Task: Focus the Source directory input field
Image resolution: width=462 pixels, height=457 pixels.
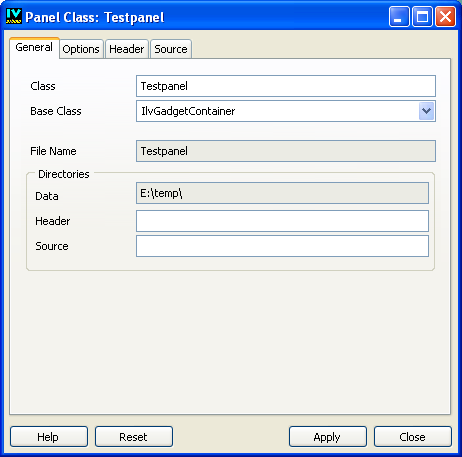Action: point(282,246)
